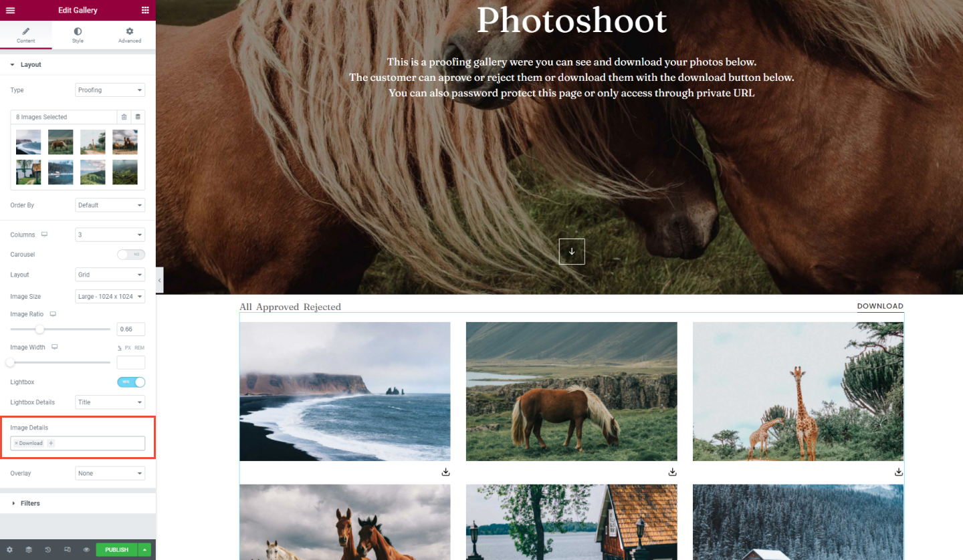Select the terraced fields thumbnail in panel
The image size is (963, 560).
[x=125, y=172]
